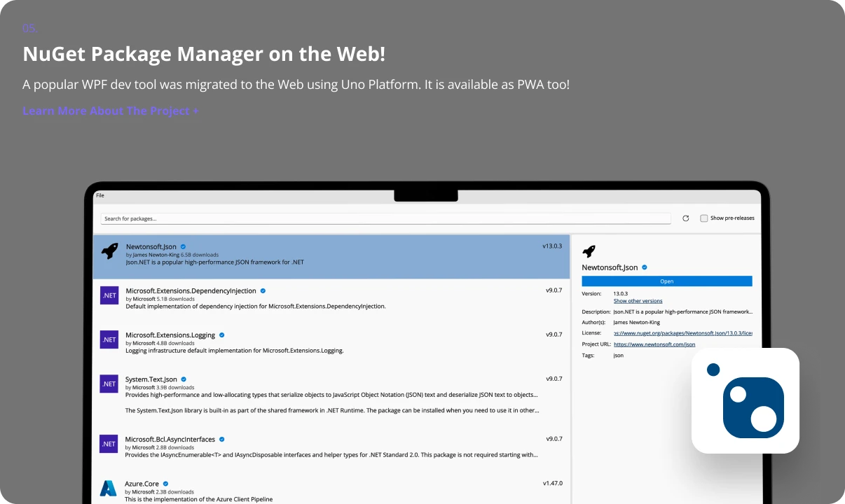Open the nuget.org license link

tap(682, 333)
